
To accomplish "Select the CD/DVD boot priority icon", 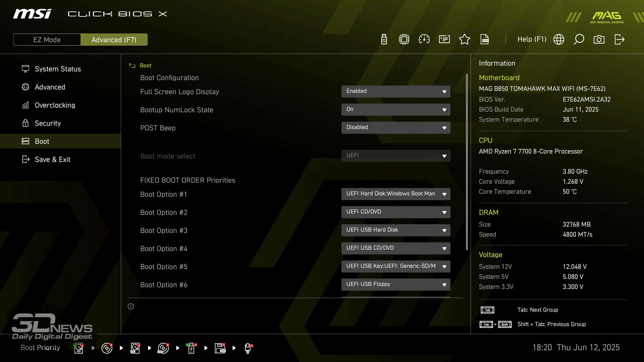I will [107, 348].
